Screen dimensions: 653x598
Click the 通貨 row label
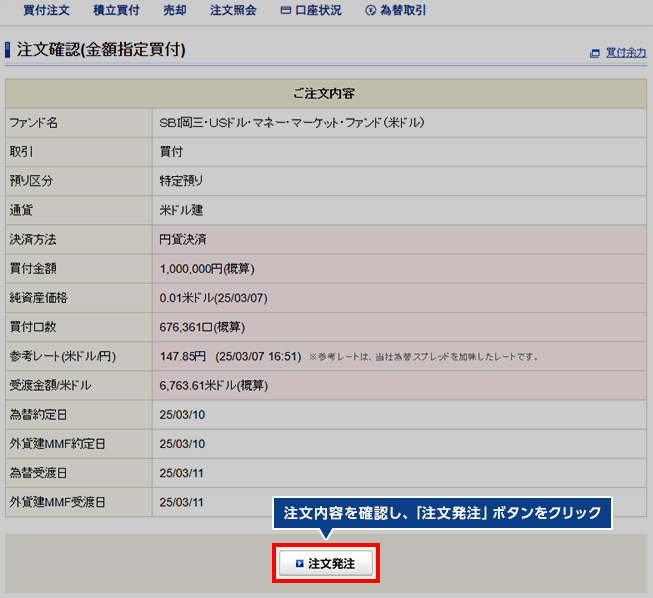(x=21, y=210)
